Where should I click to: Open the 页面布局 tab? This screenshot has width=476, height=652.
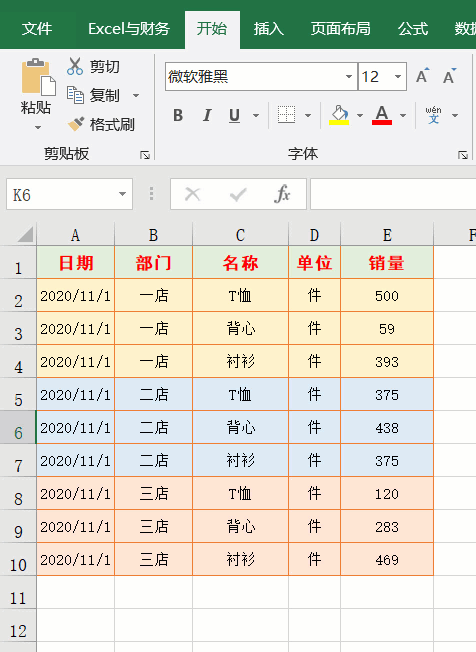(x=340, y=29)
